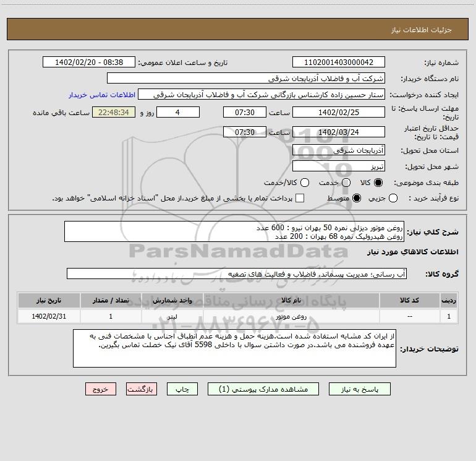Click the delivery city field تبریز

[339, 166]
